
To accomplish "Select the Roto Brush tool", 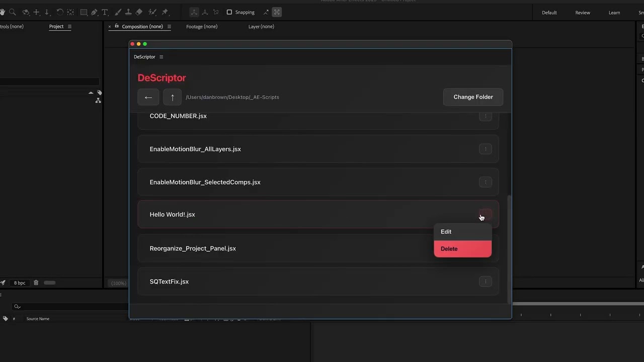I will [152, 12].
